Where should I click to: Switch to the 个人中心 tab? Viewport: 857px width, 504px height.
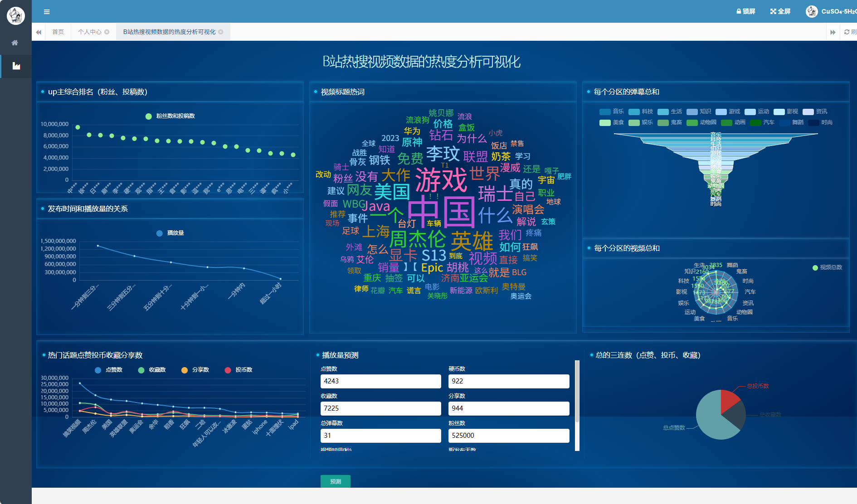[x=89, y=32]
